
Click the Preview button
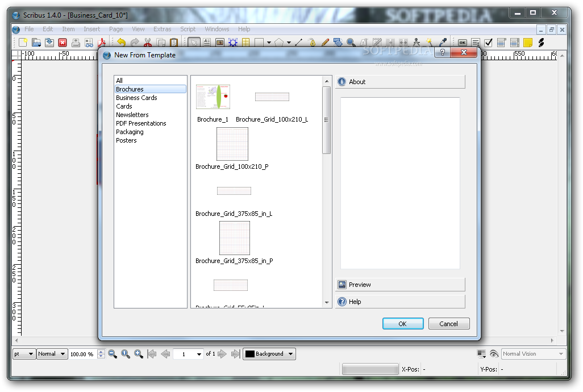pyautogui.click(x=401, y=285)
